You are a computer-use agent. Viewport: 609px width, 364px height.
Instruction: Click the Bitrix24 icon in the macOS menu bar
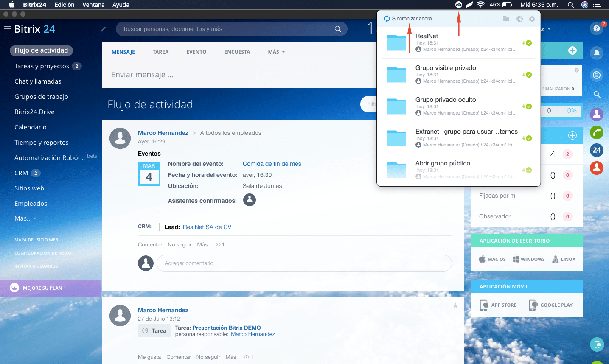click(x=458, y=5)
